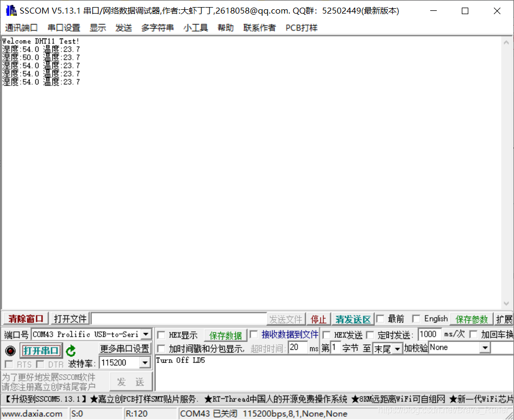Click the receive window scrollbar up arrow
This screenshot has height=420, width=514.
pos(506,42)
